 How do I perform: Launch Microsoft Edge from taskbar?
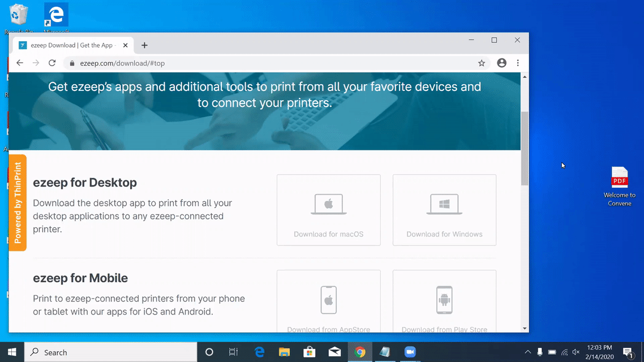pyautogui.click(x=259, y=352)
